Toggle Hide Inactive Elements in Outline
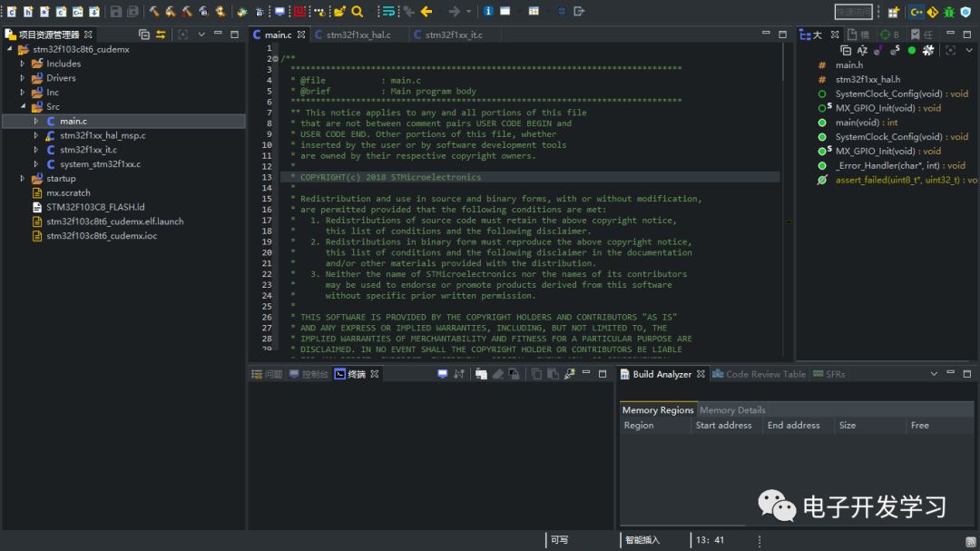 (x=928, y=50)
